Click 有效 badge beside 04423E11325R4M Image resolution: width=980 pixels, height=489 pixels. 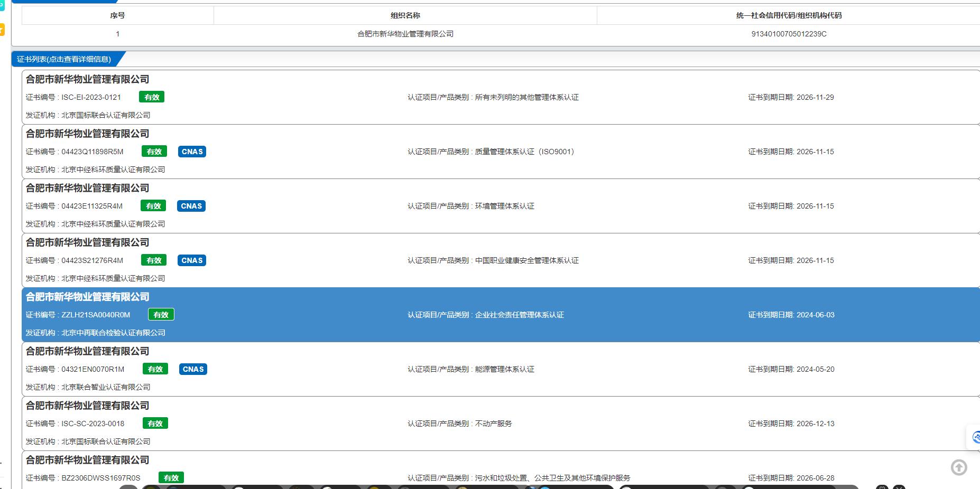pyautogui.click(x=153, y=206)
